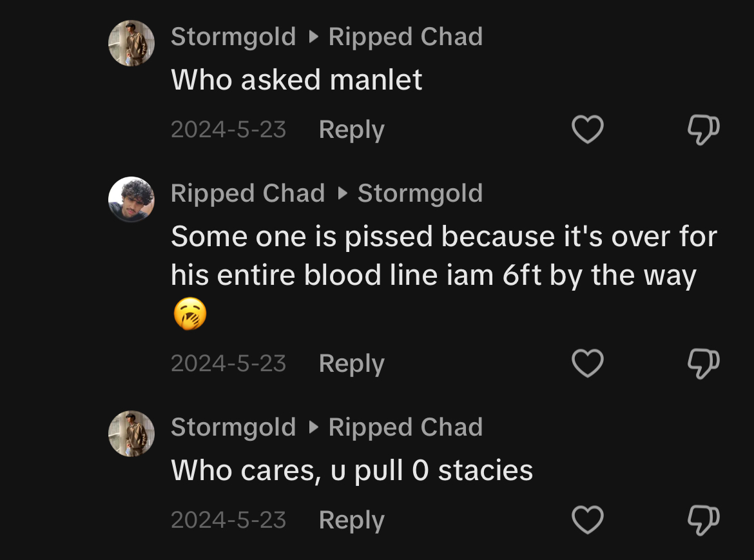Click Stormgold author name above "Who asked manlet"
Screen dimensions: 754x560
(233, 37)
